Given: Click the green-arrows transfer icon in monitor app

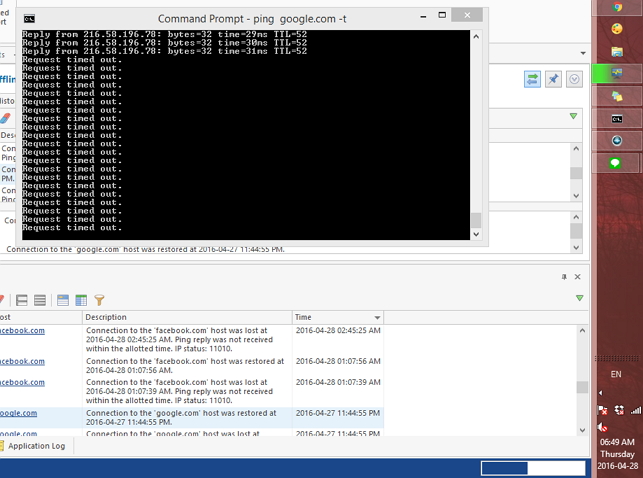Looking at the screenshot, I should [532, 79].
